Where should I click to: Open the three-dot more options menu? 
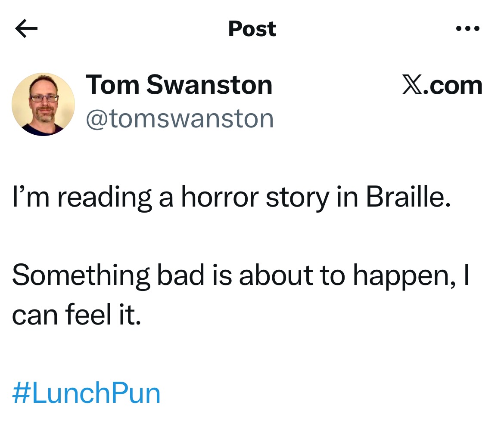pyautogui.click(x=467, y=29)
